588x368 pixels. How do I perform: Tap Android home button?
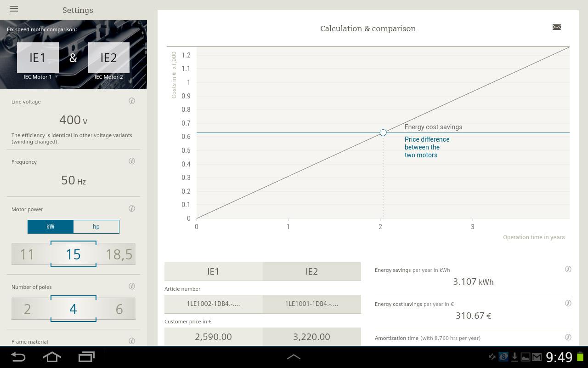coord(52,357)
